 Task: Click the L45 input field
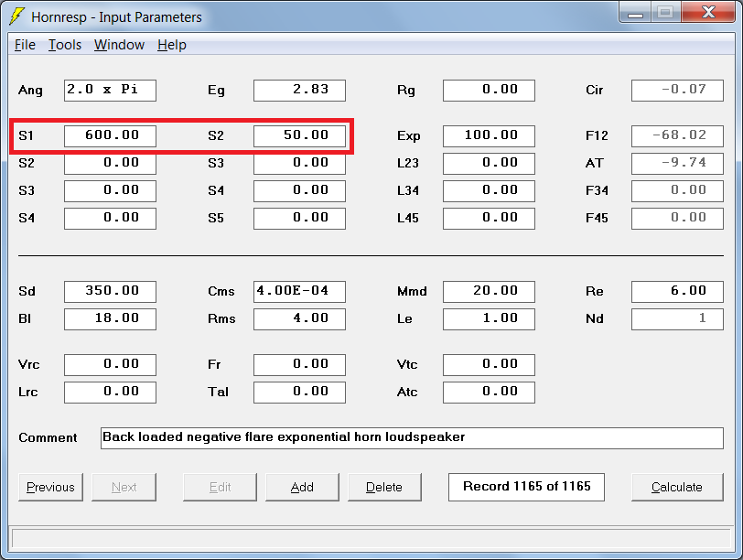(x=489, y=219)
